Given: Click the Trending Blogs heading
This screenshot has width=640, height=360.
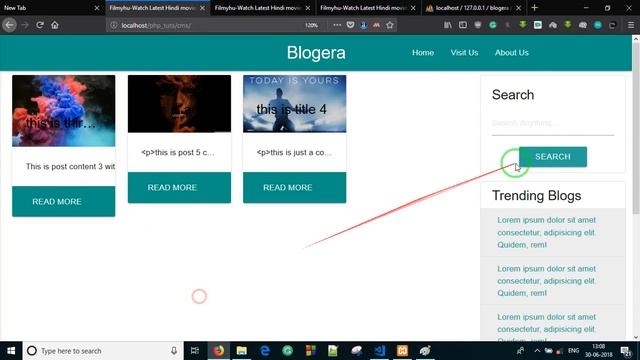Looking at the screenshot, I should (x=536, y=196).
